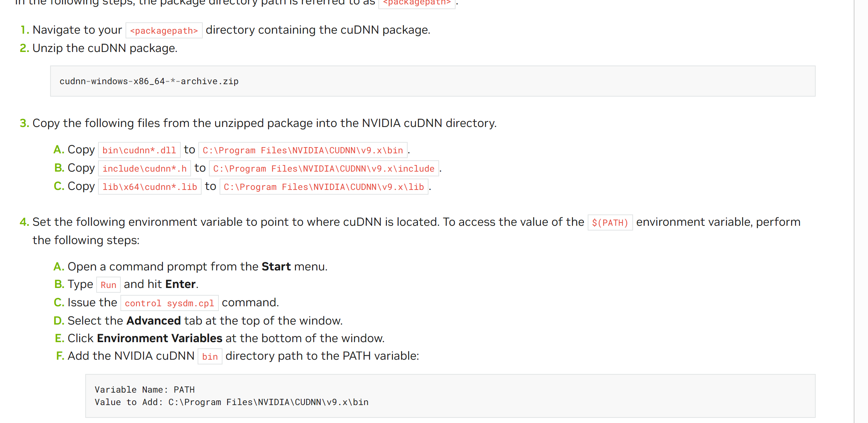
Task: Click the bold Environment Variables text
Action: click(160, 338)
